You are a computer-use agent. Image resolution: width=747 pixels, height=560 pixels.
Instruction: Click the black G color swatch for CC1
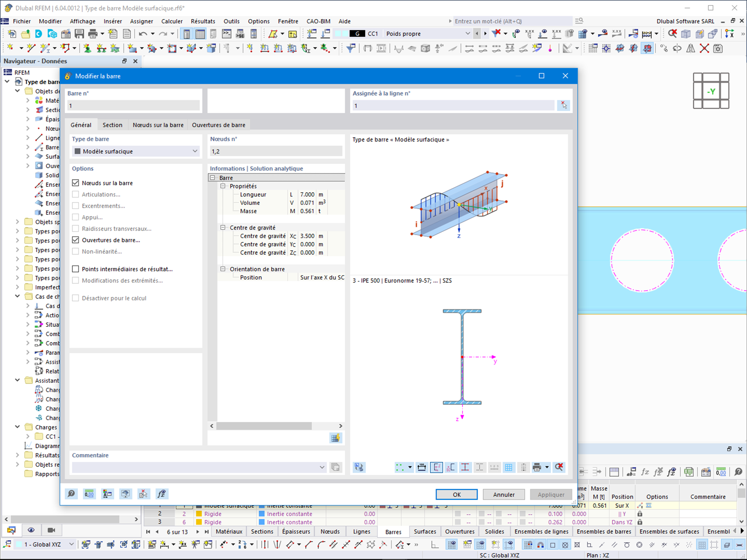(x=357, y=34)
